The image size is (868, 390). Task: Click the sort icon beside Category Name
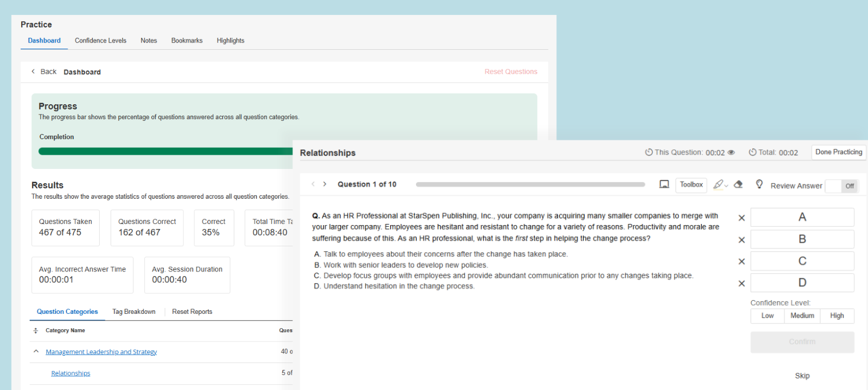tap(36, 330)
